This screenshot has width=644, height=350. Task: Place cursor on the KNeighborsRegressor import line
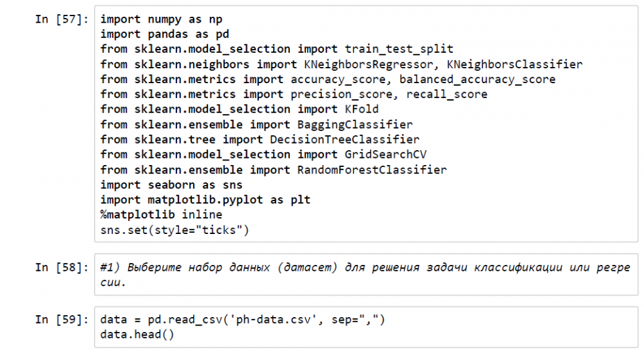click(341, 64)
